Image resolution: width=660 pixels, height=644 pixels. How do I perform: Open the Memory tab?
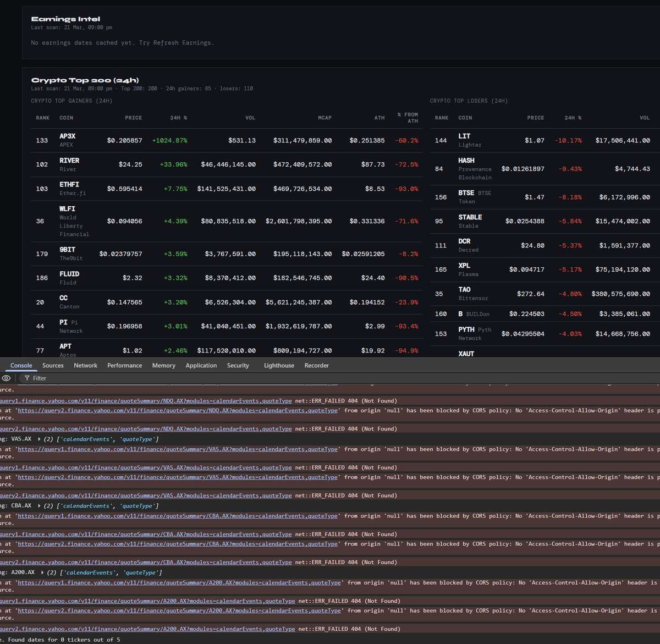[x=163, y=365]
